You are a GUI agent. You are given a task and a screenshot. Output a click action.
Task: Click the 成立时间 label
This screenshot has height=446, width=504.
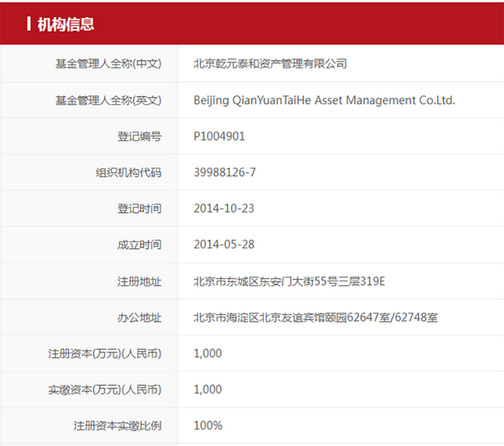[139, 245]
